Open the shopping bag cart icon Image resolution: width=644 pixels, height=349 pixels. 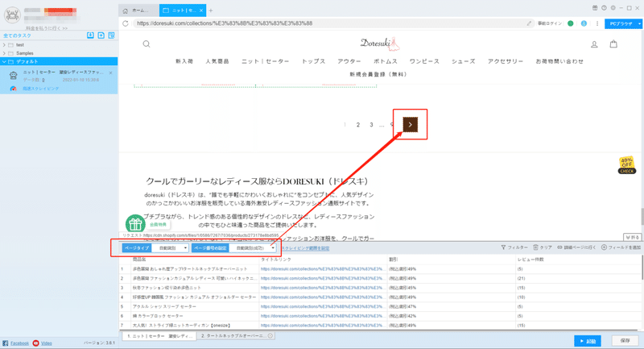pyautogui.click(x=613, y=44)
